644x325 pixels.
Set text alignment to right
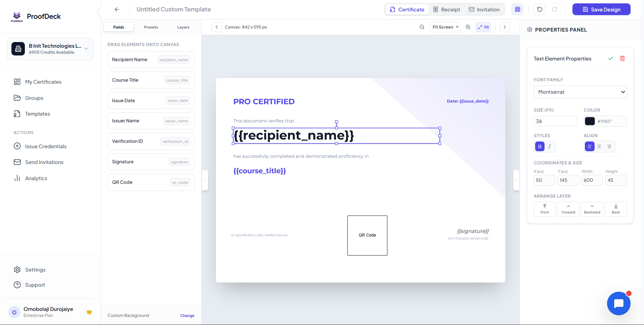pos(609,147)
